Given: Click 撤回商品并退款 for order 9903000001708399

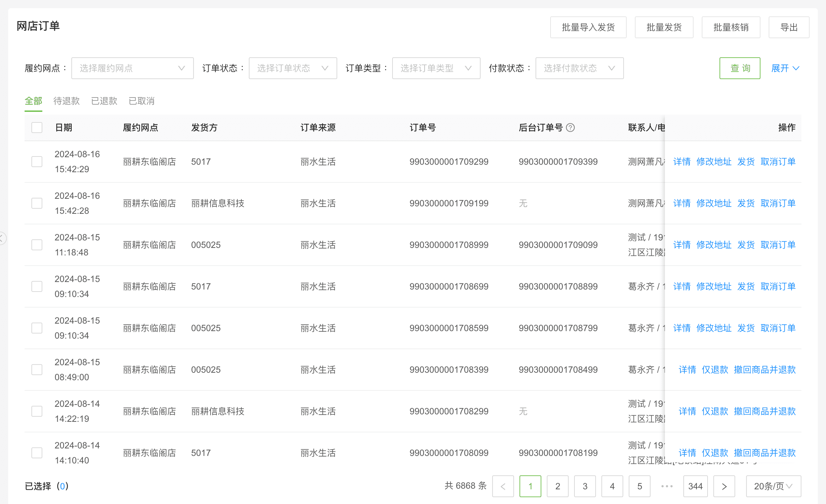Looking at the screenshot, I should [x=765, y=370].
